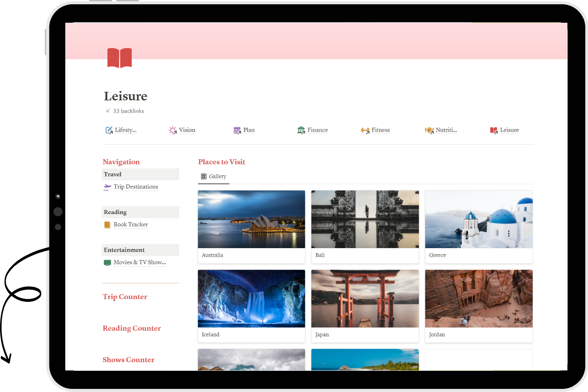Image resolution: width=588 pixels, height=392 pixels.
Task: Open the Japan torii gate card image
Action: (365, 299)
